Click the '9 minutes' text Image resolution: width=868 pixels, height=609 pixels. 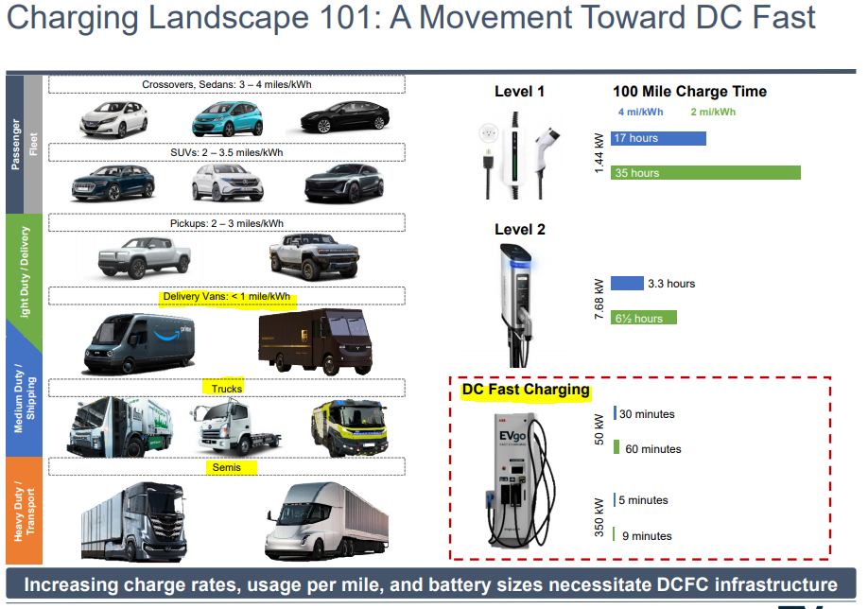(647, 536)
